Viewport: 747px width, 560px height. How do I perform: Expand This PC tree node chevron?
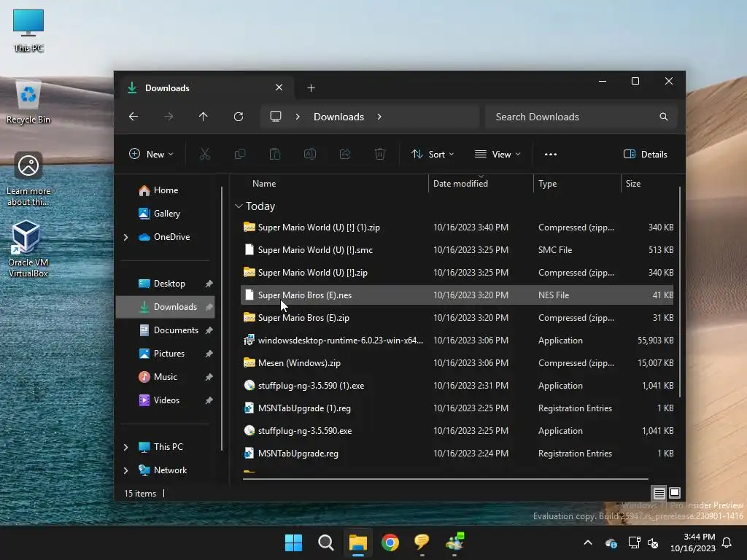(125, 447)
